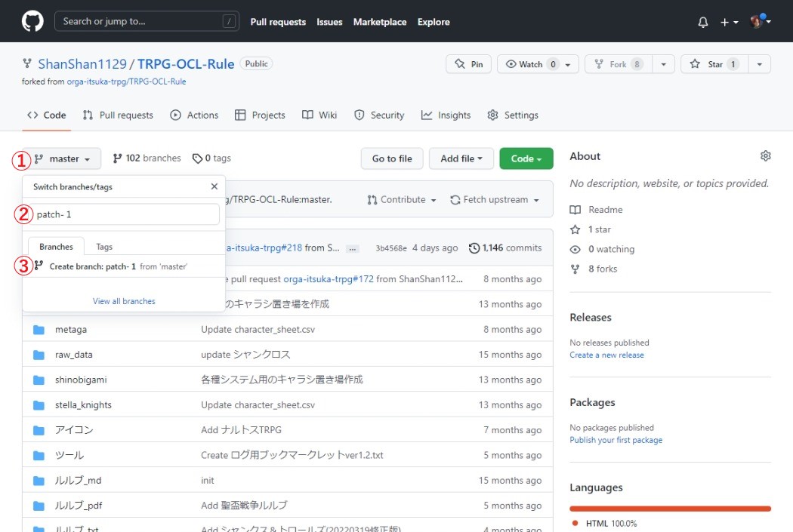Switch to the repository Pull requests tab
This screenshot has width=793, height=532.
tap(118, 115)
